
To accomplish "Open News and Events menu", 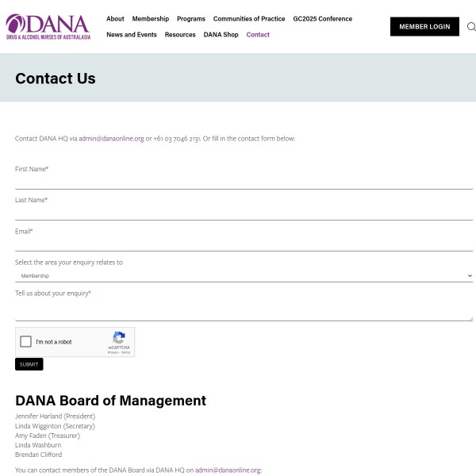I will click(132, 35).
